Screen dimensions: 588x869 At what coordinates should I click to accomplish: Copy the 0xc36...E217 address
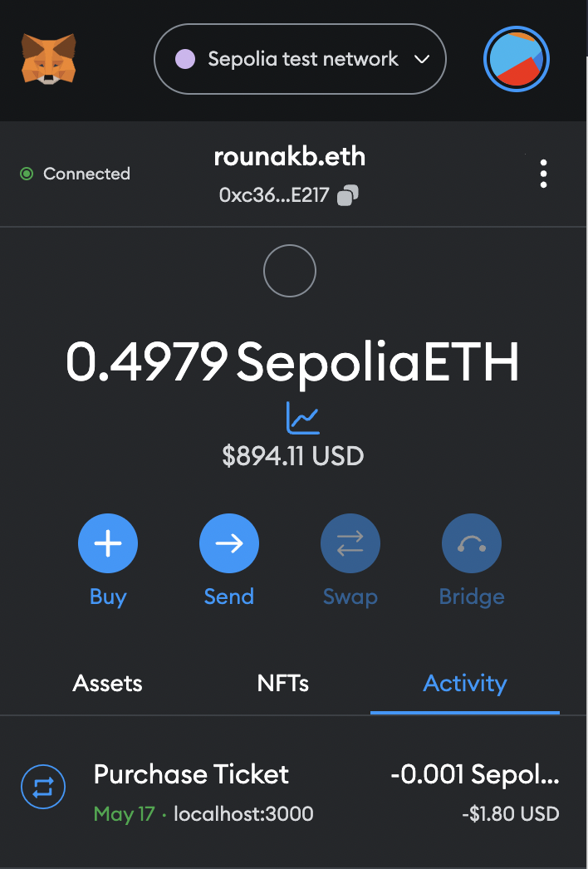[347, 195]
